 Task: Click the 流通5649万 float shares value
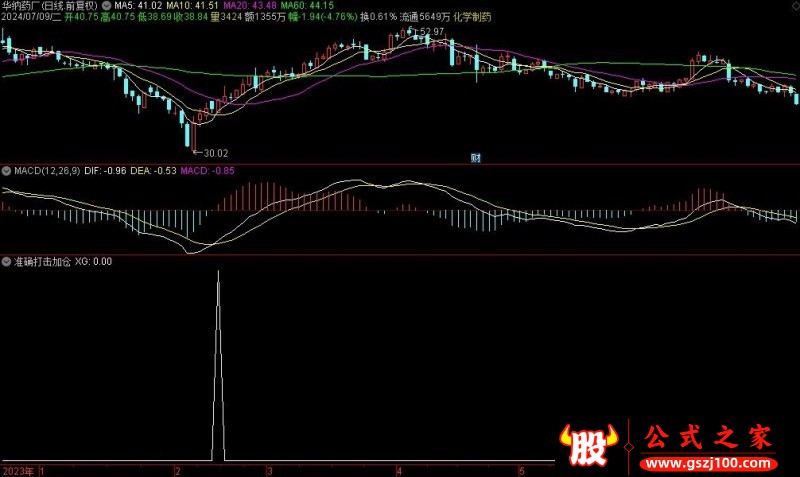(x=424, y=17)
